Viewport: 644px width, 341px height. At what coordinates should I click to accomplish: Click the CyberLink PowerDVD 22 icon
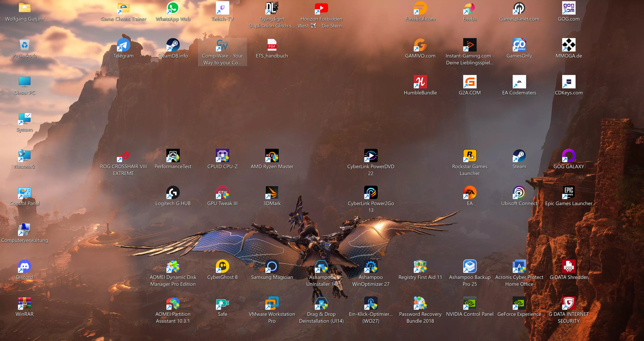(371, 155)
